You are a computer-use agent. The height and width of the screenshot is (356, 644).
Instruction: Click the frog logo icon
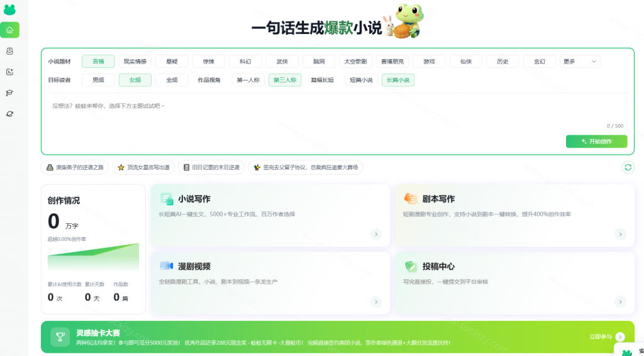pyautogui.click(x=9, y=9)
